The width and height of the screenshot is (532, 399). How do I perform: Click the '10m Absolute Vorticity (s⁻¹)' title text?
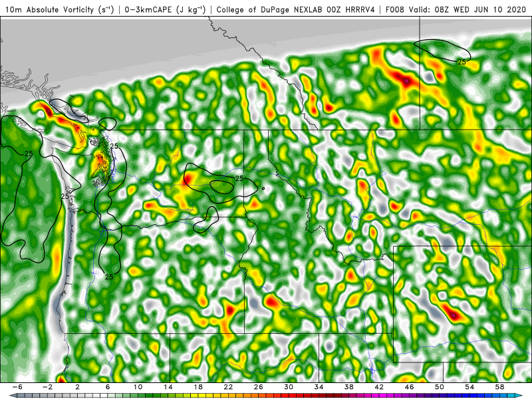tap(60, 9)
